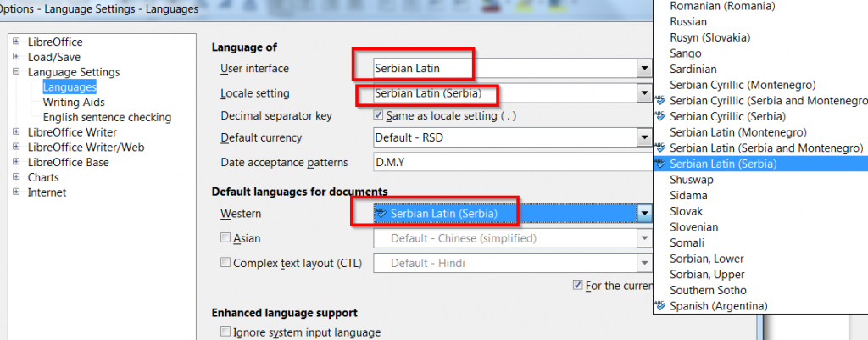The width and height of the screenshot is (868, 340).
Task: Collapse the Language Settings node
Action: [16, 72]
